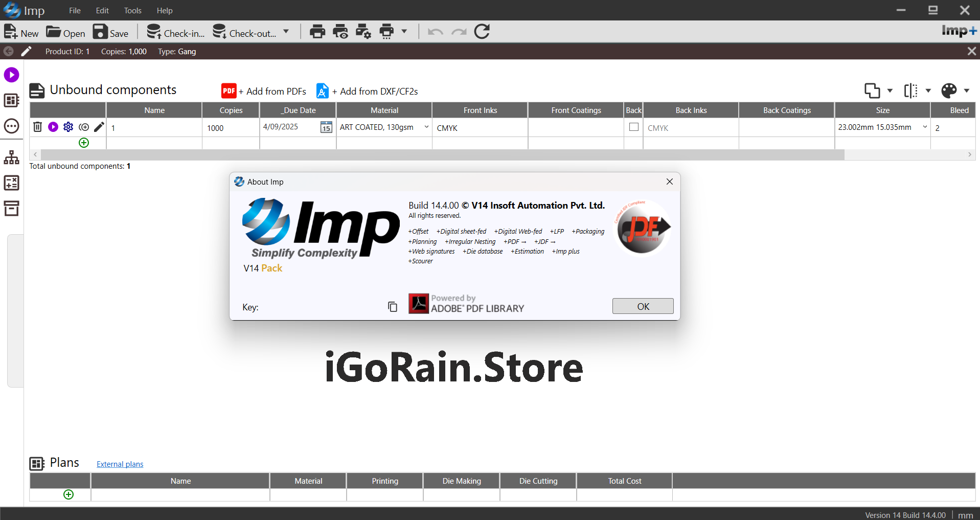Add new plan with green plus icon
The height and width of the screenshot is (520, 980).
69,494
